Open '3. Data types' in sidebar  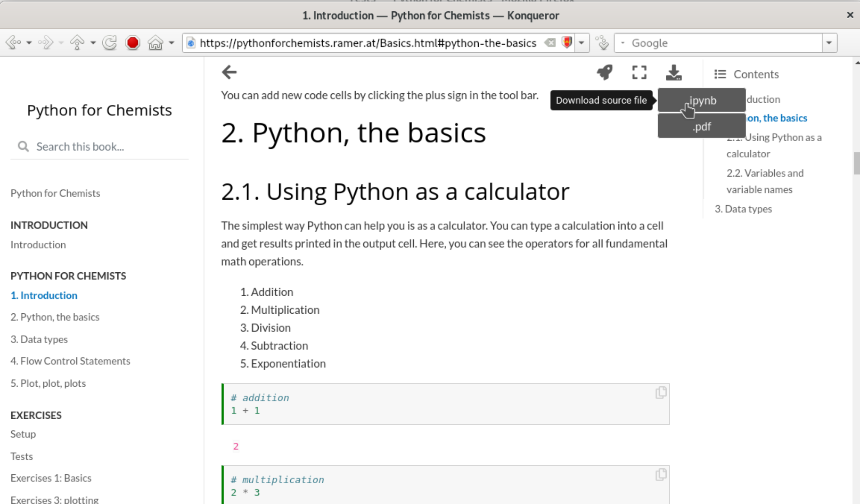(x=39, y=339)
